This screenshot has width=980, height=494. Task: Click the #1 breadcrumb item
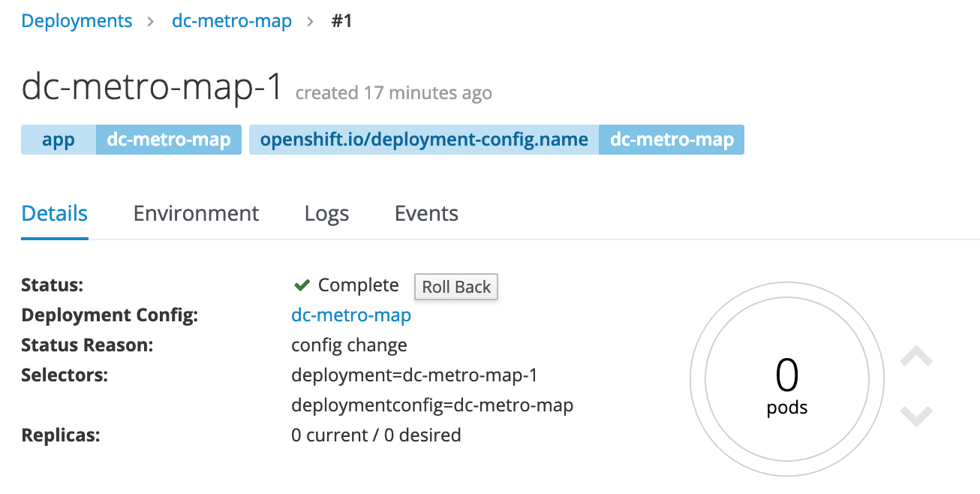[x=341, y=21]
